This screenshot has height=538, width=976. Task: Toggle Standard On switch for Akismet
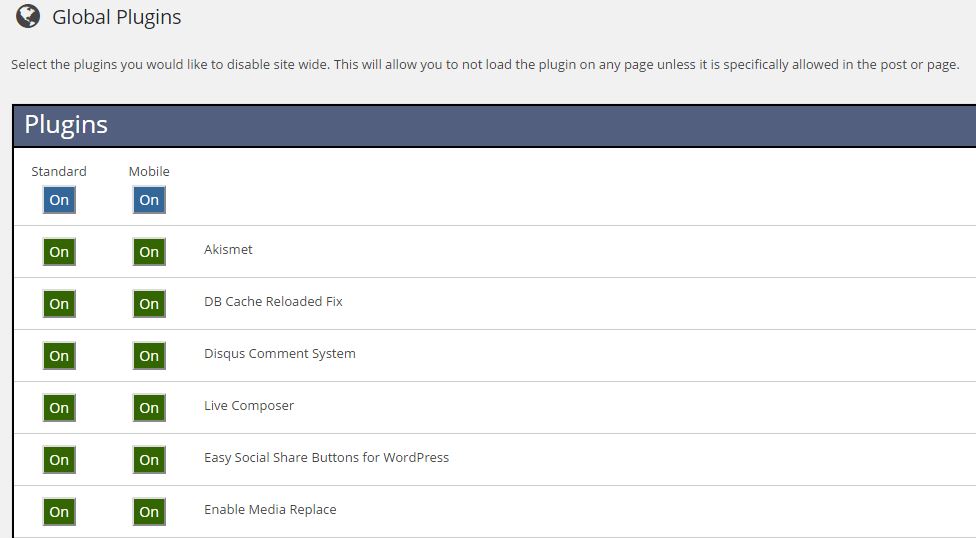[59, 252]
